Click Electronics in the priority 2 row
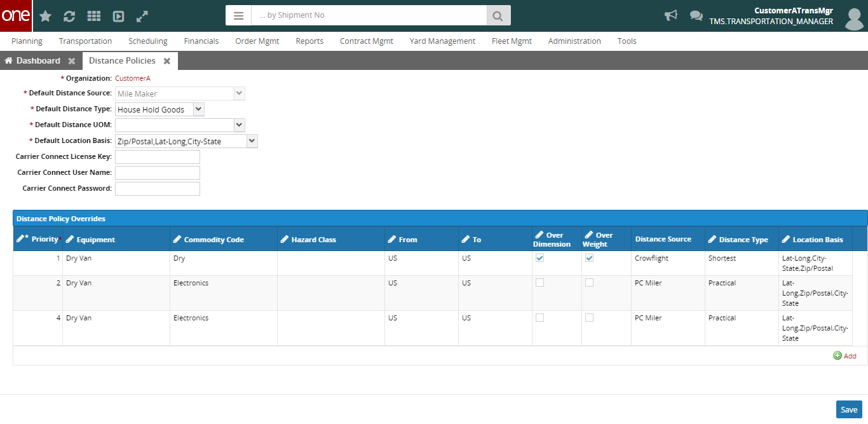868x424 pixels. (x=191, y=283)
